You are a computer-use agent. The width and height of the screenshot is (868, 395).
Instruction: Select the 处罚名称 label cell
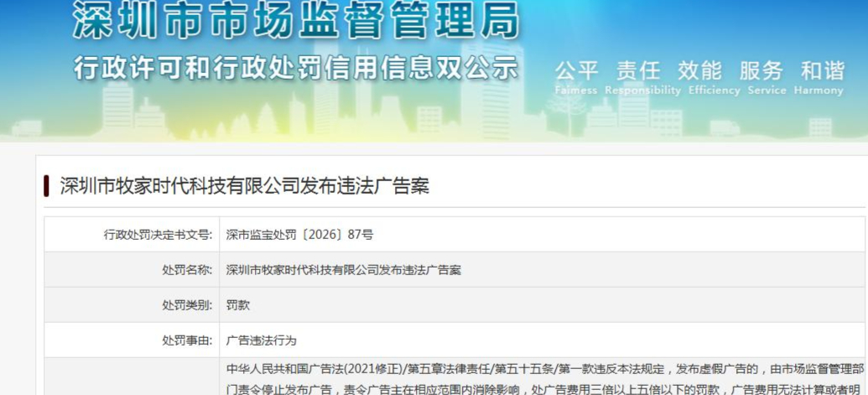click(x=132, y=270)
